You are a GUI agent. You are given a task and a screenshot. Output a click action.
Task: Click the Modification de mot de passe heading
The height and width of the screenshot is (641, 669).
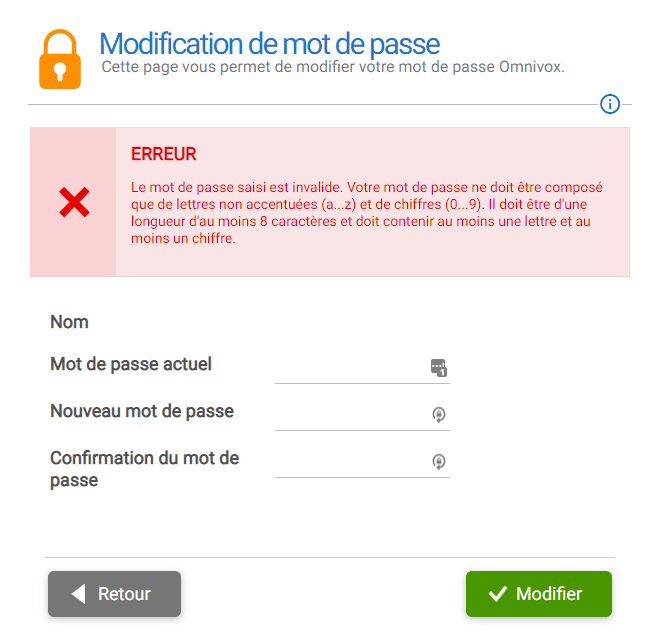(269, 44)
